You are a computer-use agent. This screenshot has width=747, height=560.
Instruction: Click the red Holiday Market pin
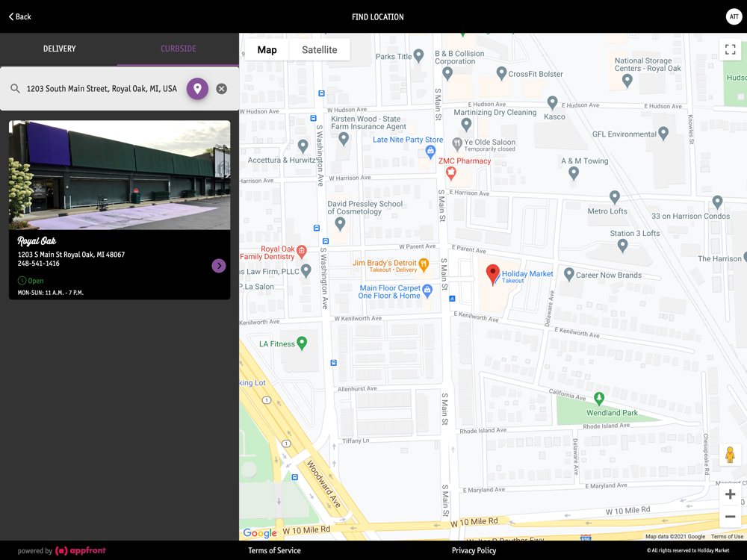point(492,275)
